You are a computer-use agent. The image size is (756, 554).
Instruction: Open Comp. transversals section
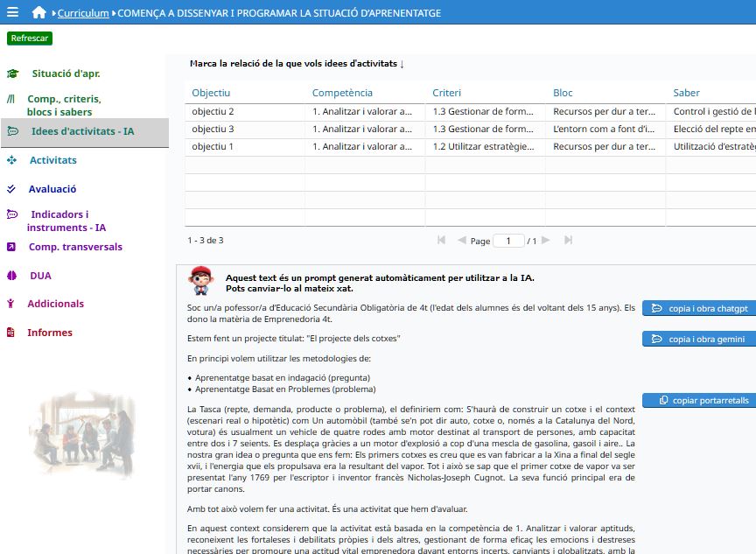click(76, 247)
